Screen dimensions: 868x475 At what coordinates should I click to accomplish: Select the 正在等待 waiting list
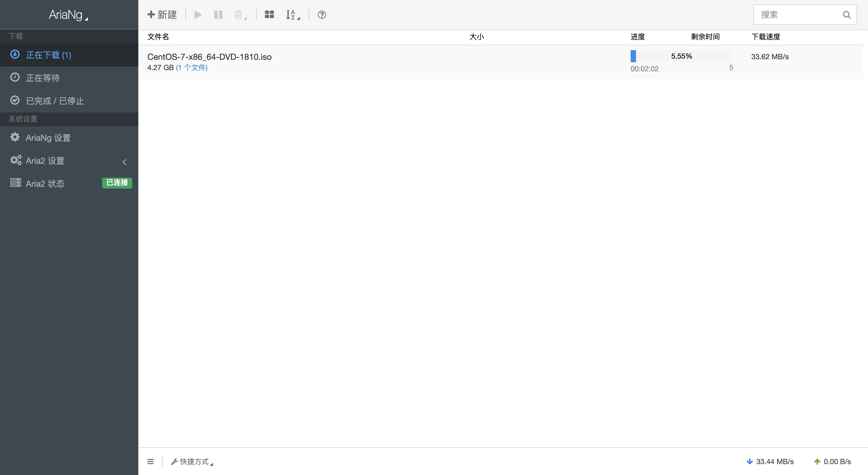coord(43,78)
